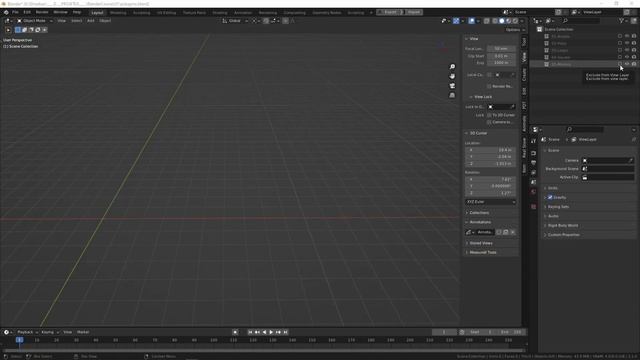Click the timeline preview range clock icon
640x360 pixels.
pos(462,332)
